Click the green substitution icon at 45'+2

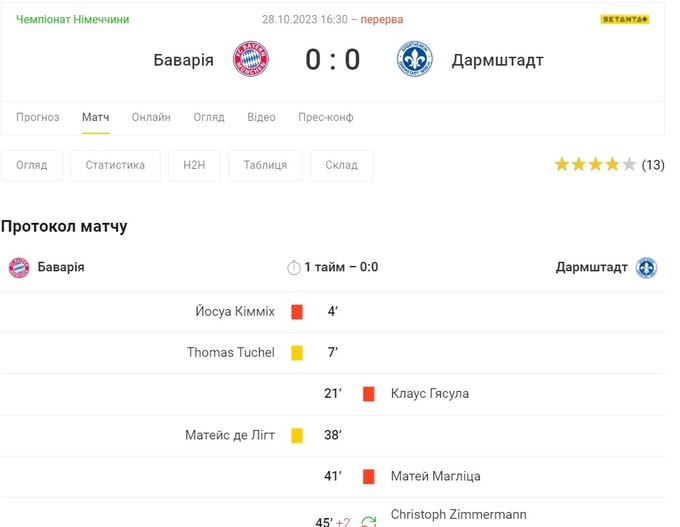tap(369, 521)
